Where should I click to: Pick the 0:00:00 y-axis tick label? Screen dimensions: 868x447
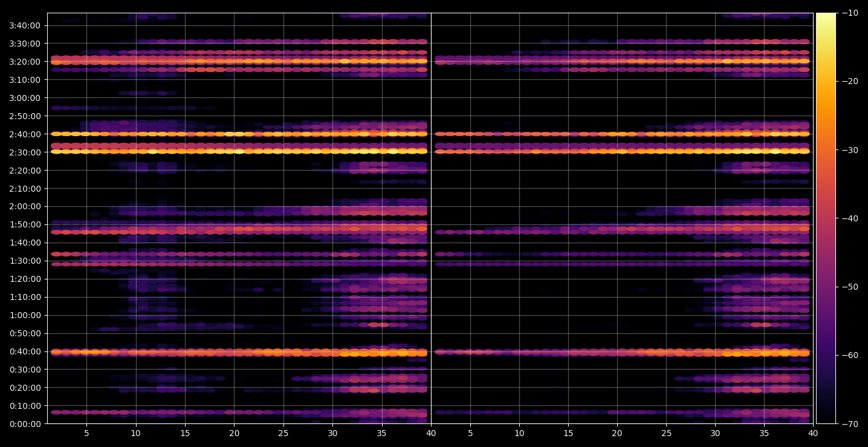point(25,423)
